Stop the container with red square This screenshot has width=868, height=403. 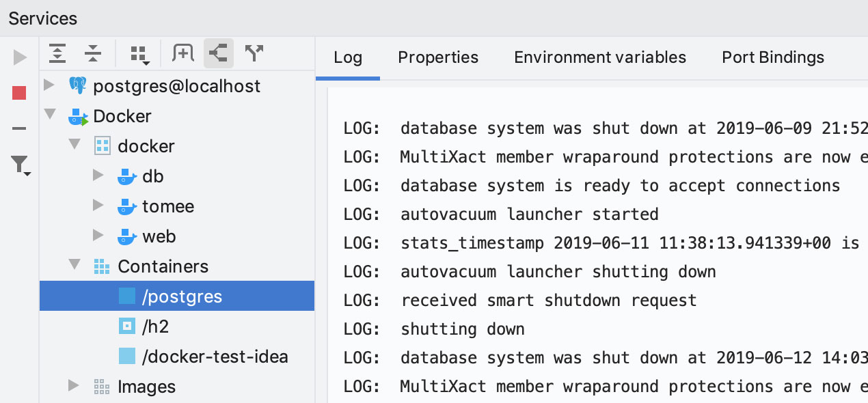[19, 93]
